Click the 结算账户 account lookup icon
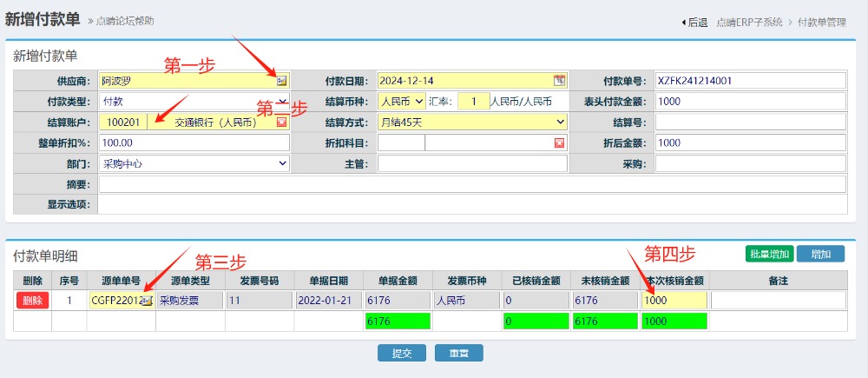The image size is (868, 378). tap(281, 123)
